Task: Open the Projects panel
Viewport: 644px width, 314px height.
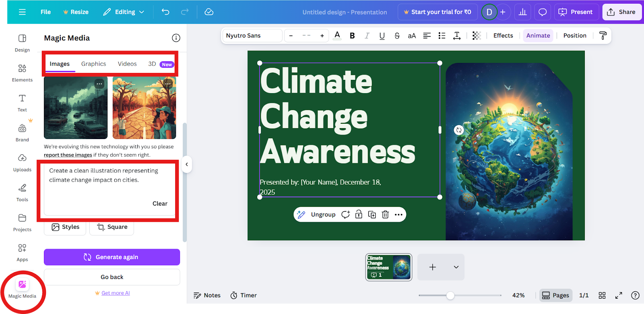Action: point(22,223)
